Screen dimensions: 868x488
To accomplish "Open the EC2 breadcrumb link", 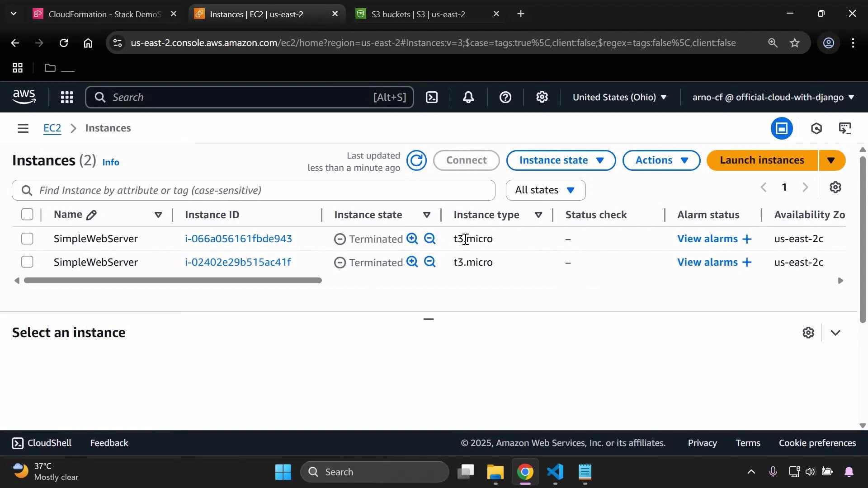I will click(x=52, y=128).
